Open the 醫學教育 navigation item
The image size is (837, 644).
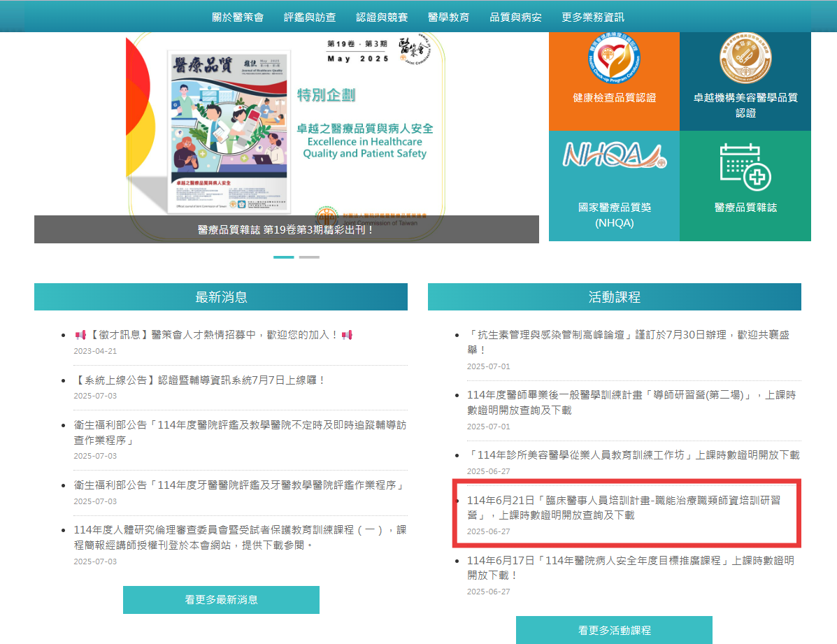click(448, 17)
